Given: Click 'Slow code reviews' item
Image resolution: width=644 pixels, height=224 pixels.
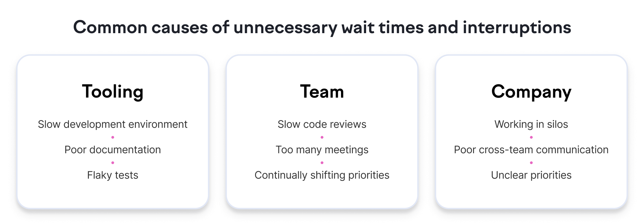Looking at the screenshot, I should click(x=322, y=124).
